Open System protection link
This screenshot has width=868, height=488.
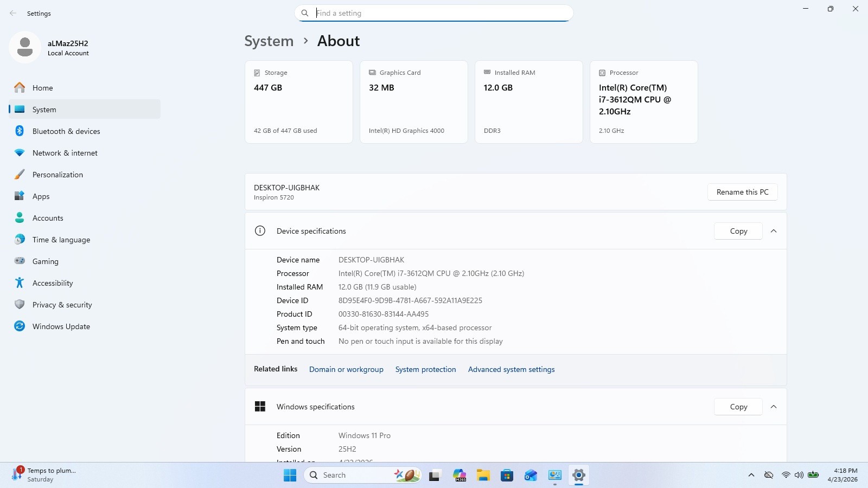pos(425,369)
